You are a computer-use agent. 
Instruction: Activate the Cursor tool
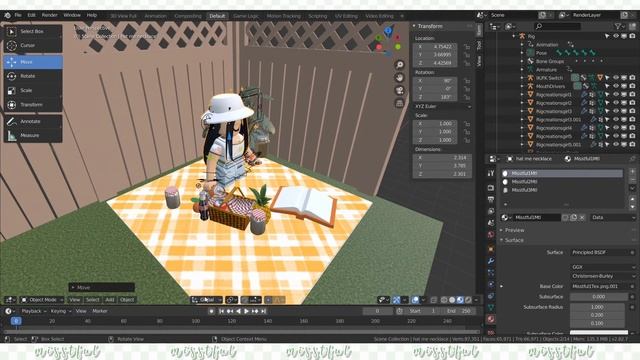click(x=33, y=46)
